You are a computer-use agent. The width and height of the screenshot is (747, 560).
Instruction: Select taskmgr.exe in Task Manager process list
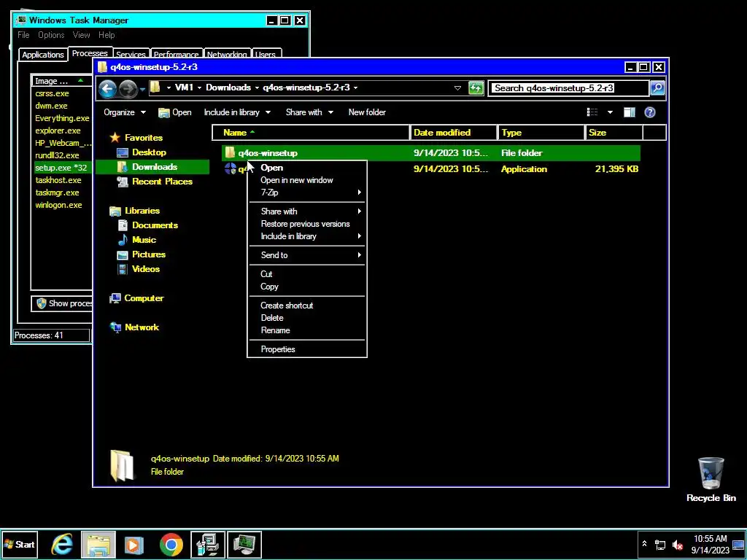point(57,192)
